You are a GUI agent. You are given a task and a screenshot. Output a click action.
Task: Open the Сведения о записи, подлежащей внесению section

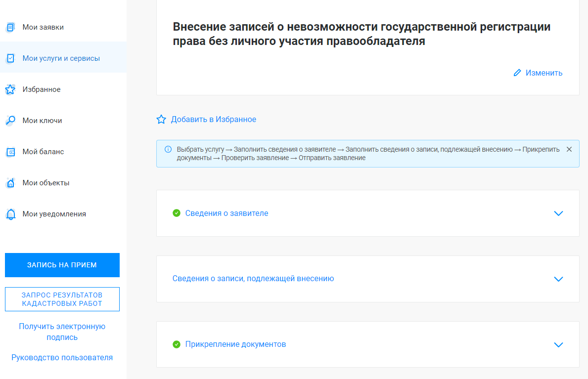tap(558, 279)
